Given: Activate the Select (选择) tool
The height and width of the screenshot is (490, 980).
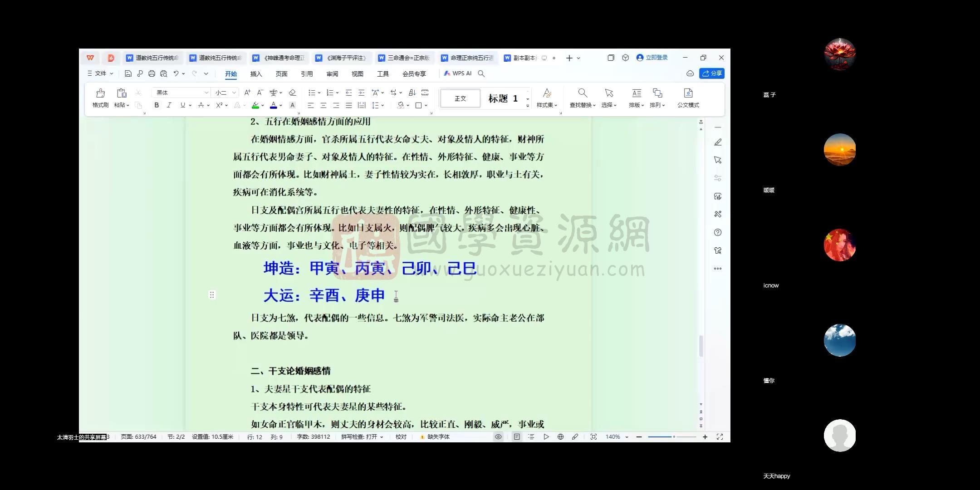Looking at the screenshot, I should coord(608,97).
